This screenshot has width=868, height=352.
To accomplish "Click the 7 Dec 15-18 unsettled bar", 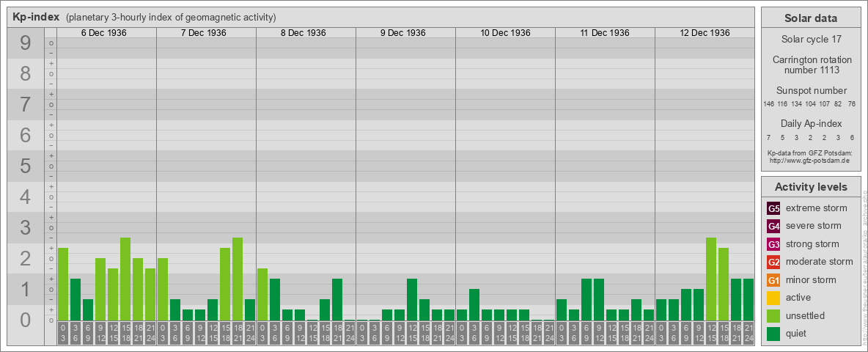I will point(225,284).
